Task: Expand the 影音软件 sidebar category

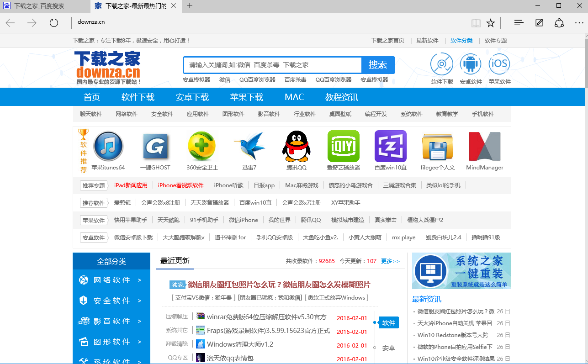Action: point(111,321)
